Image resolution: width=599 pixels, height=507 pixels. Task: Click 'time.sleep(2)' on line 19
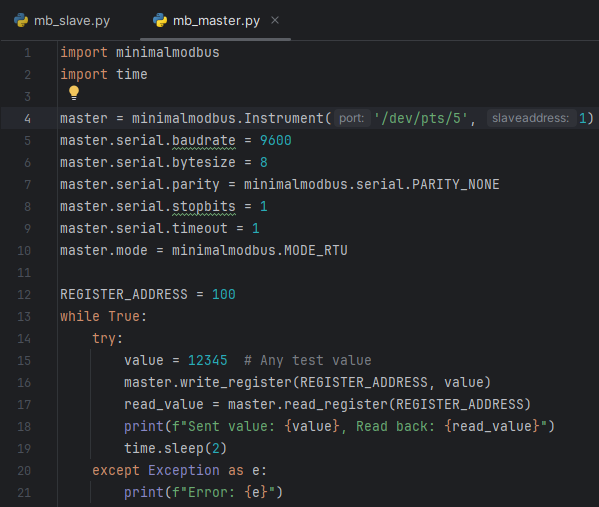pyautogui.click(x=175, y=449)
